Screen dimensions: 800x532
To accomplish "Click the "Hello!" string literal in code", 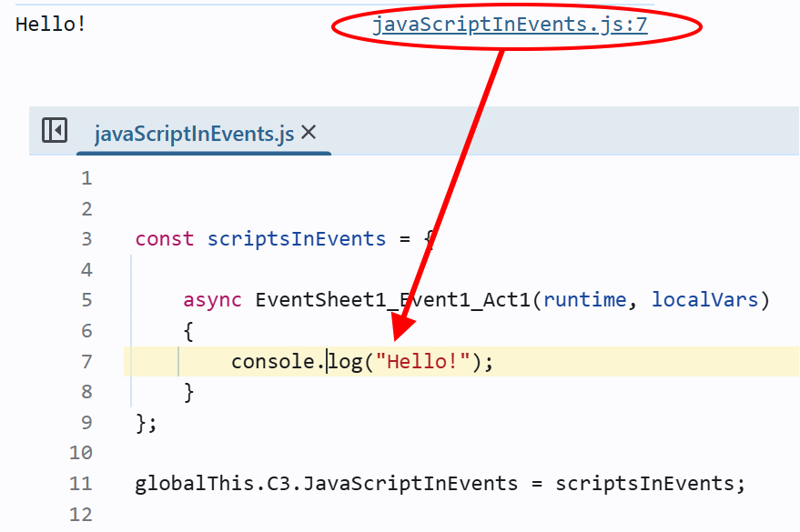I will point(428,361).
